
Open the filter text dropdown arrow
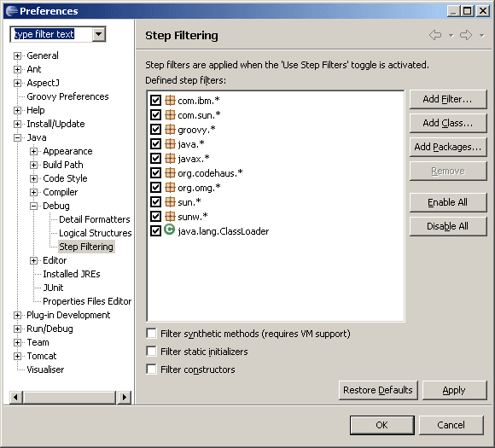point(99,34)
